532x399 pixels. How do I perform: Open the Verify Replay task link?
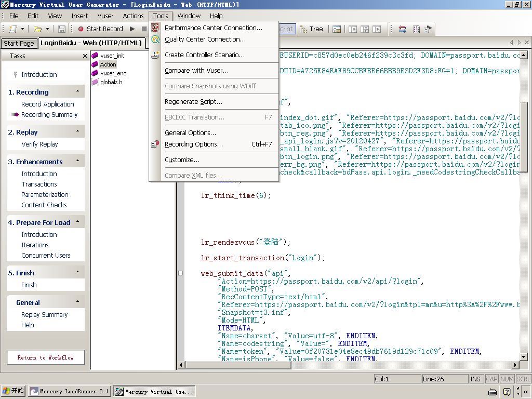point(39,144)
